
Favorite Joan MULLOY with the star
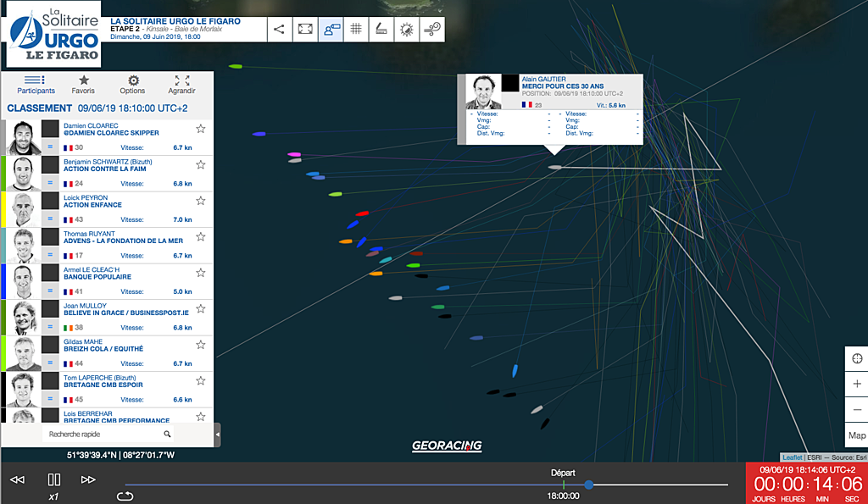200,308
